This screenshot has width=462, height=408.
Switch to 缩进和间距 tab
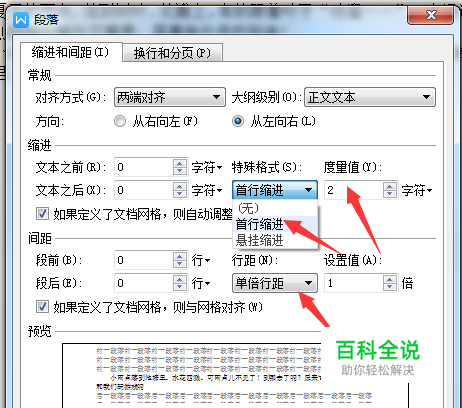[x=71, y=52]
